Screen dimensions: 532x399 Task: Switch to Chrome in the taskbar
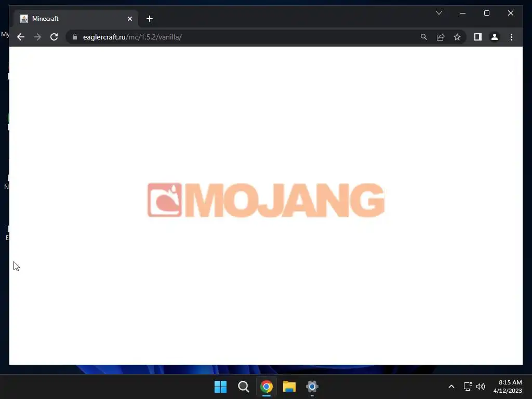tap(267, 387)
